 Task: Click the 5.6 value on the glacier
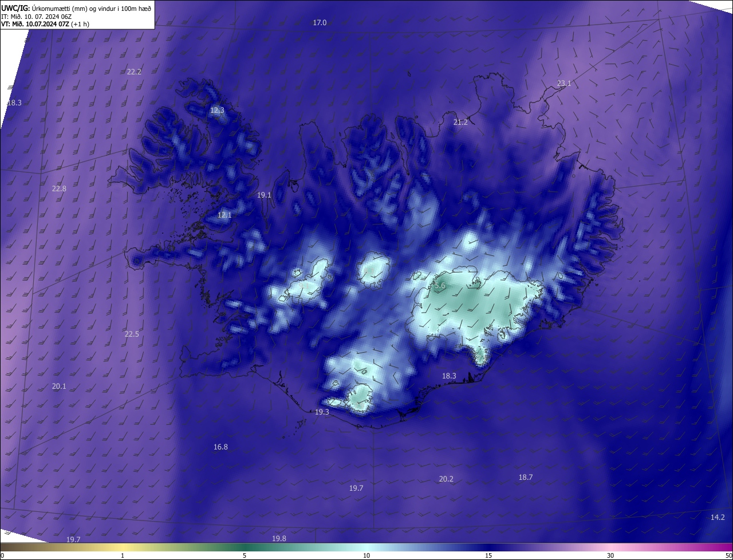tap(440, 286)
